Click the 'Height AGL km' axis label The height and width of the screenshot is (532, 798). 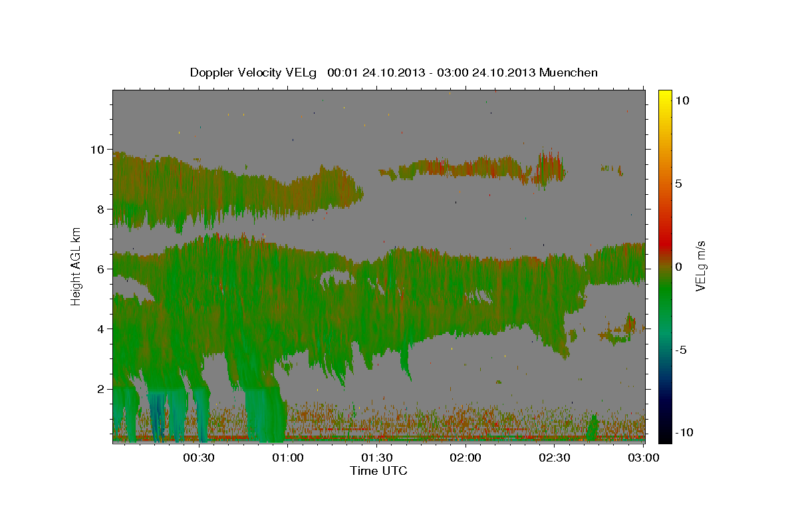[x=76, y=266]
